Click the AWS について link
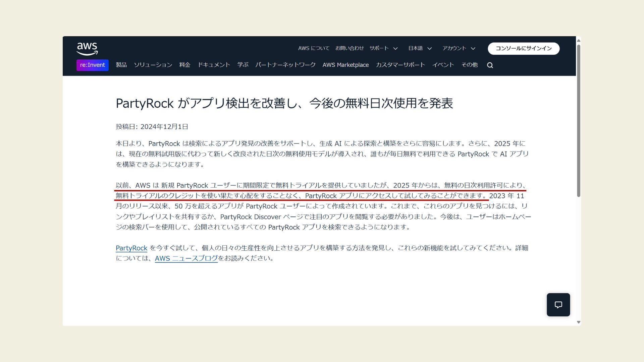644x362 pixels. coord(314,48)
